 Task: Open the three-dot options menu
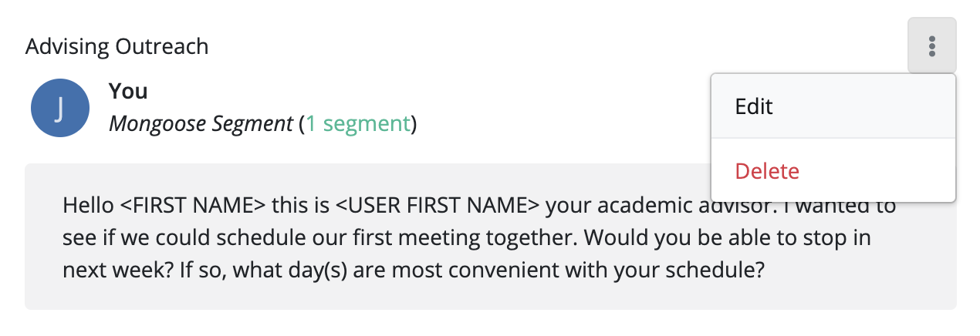(x=932, y=46)
